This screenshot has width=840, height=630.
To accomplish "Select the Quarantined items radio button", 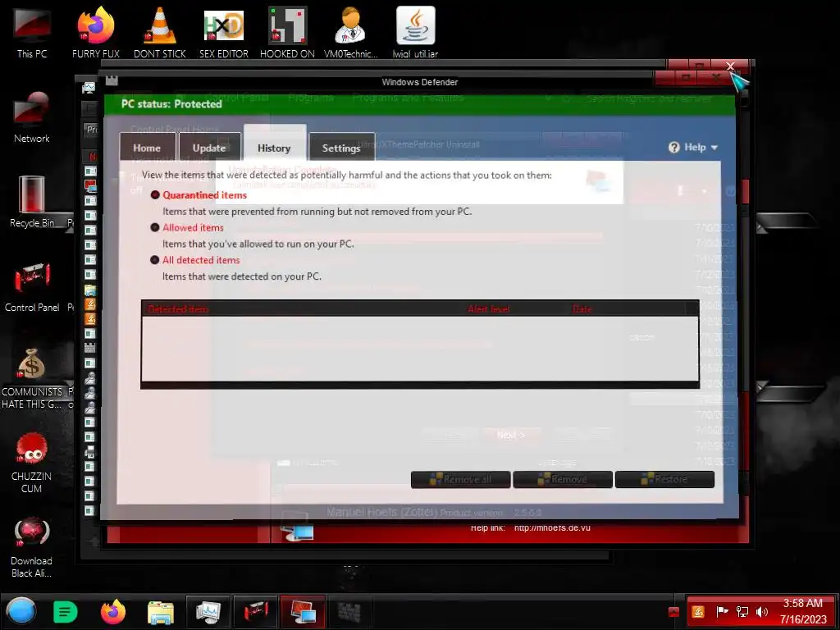I will pyautogui.click(x=155, y=195).
